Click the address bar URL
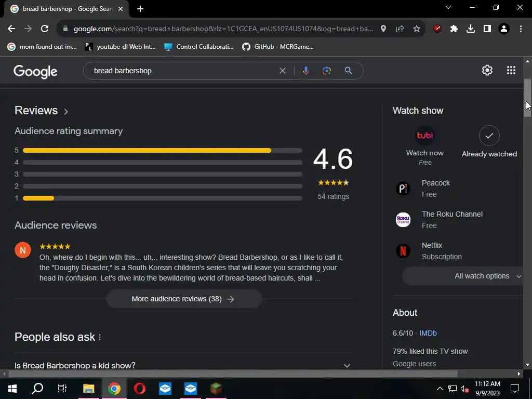Image resolution: width=532 pixels, height=399 pixels. (223, 29)
